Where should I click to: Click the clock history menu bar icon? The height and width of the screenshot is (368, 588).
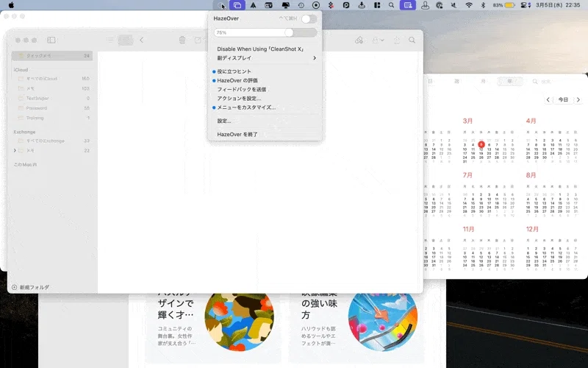[301, 5]
